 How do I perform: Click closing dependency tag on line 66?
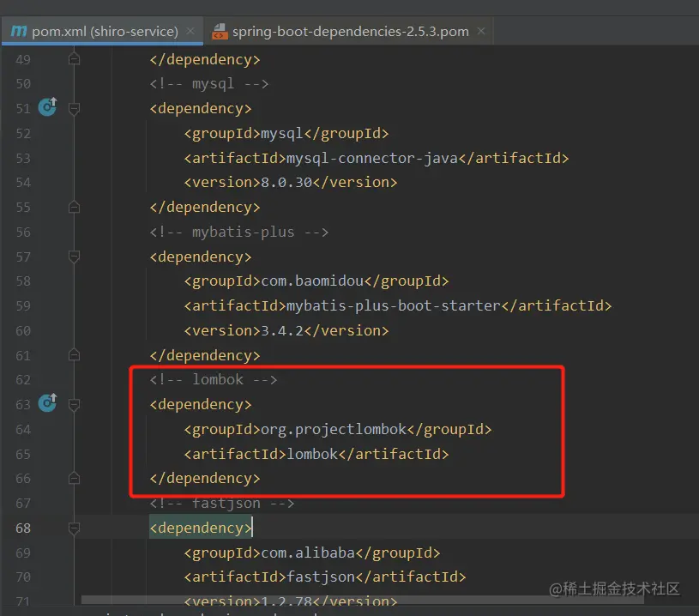point(205,478)
